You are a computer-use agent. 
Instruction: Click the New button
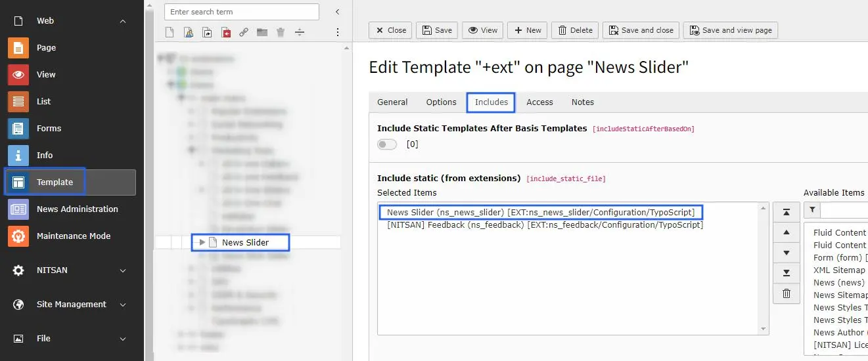point(528,30)
